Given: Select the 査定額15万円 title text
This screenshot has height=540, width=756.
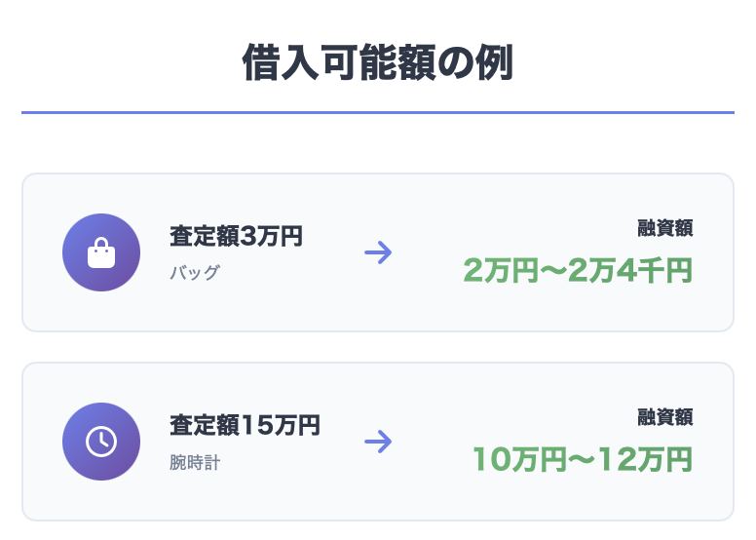Looking at the screenshot, I should tap(245, 425).
